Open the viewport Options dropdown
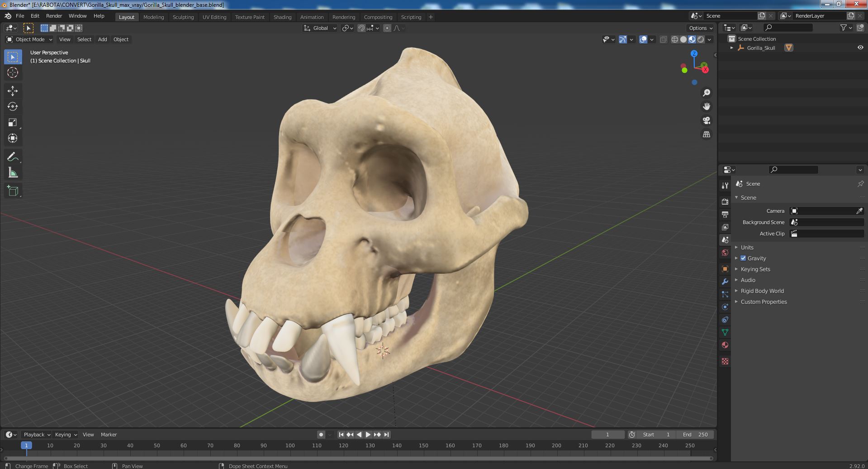 click(x=701, y=28)
